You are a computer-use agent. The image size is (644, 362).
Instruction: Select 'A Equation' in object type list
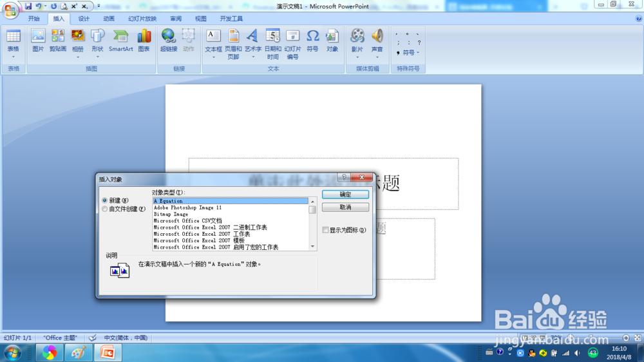(231, 201)
